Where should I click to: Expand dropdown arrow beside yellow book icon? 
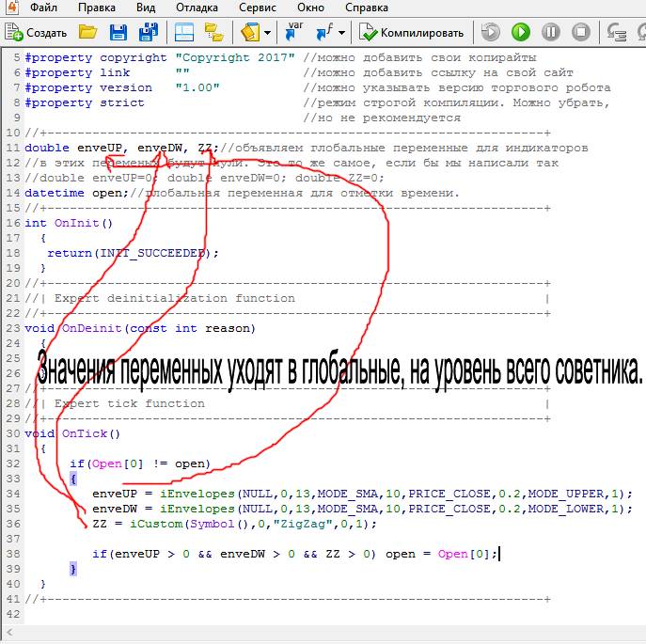click(x=268, y=32)
